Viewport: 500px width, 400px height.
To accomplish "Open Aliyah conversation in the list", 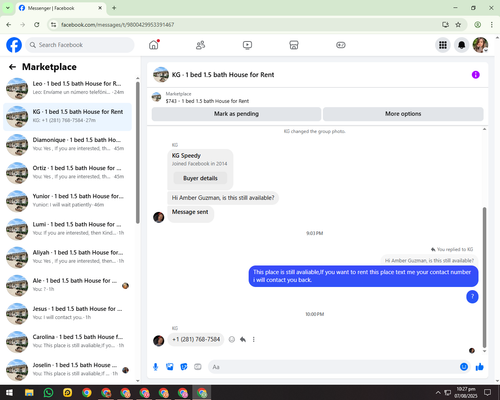I will [x=67, y=257].
